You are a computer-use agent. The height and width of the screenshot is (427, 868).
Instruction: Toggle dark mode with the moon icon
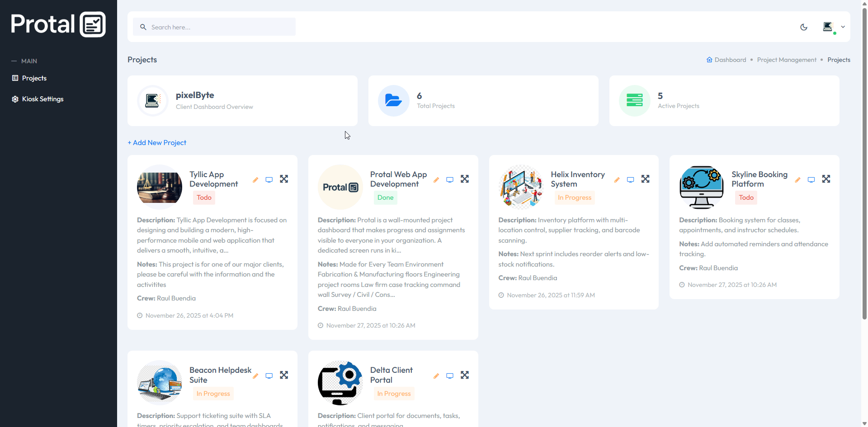[804, 27]
